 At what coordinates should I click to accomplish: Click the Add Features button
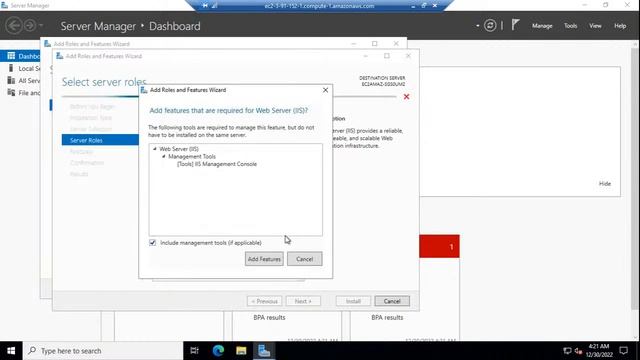coord(264,259)
